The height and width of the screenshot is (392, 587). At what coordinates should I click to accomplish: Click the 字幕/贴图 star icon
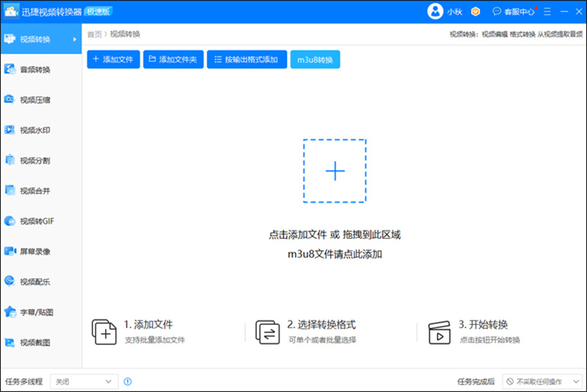click(10, 311)
